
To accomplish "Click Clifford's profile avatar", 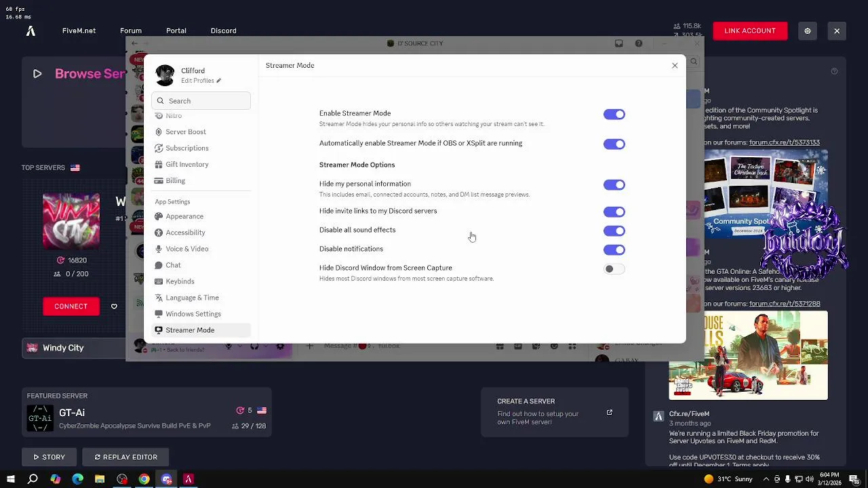I will click(x=165, y=75).
